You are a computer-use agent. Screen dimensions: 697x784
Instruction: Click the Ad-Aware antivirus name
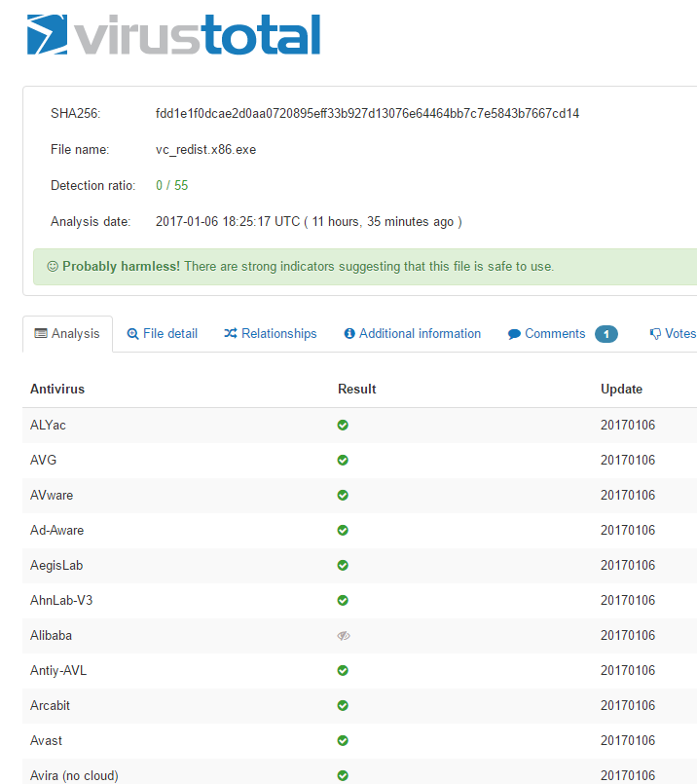(x=57, y=530)
